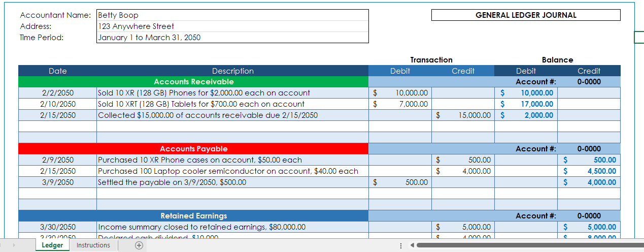Select the Purchased 100 Laptop cooler description
The height and width of the screenshot is (252, 644).
pyautogui.click(x=232, y=171)
